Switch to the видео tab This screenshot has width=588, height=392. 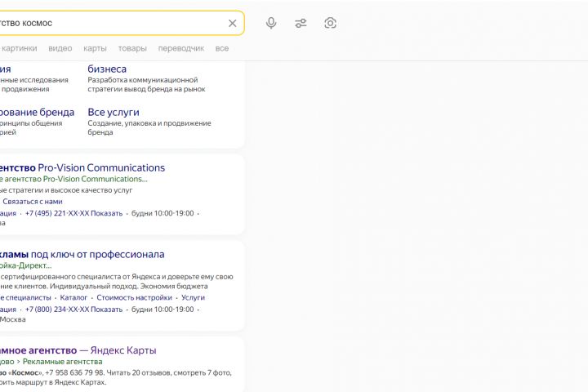tap(60, 48)
